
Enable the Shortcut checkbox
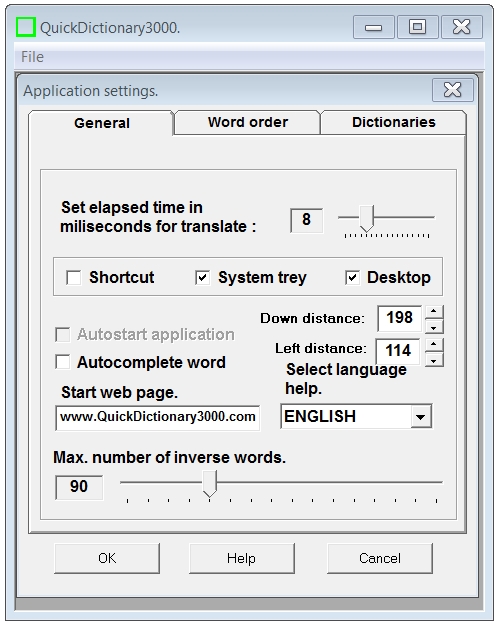coord(73,277)
